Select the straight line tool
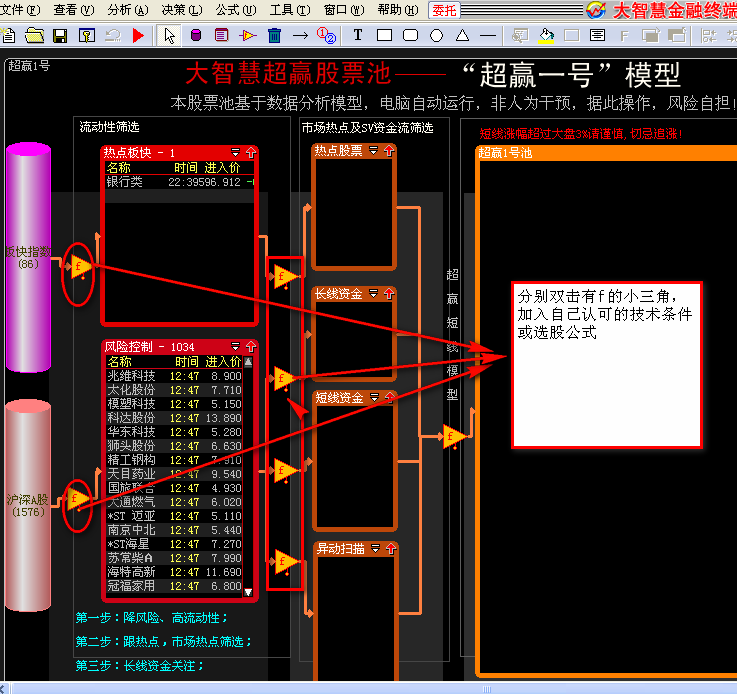 488,35
